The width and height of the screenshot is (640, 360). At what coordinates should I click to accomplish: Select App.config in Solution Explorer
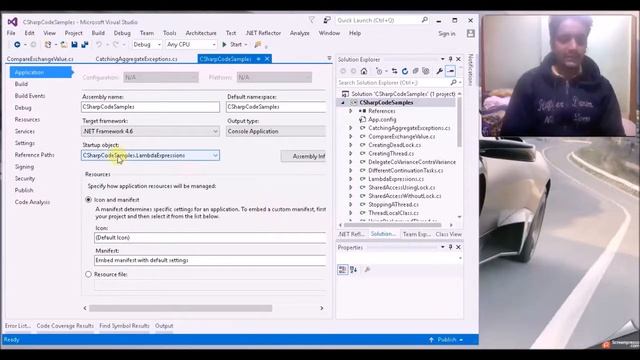382,120
